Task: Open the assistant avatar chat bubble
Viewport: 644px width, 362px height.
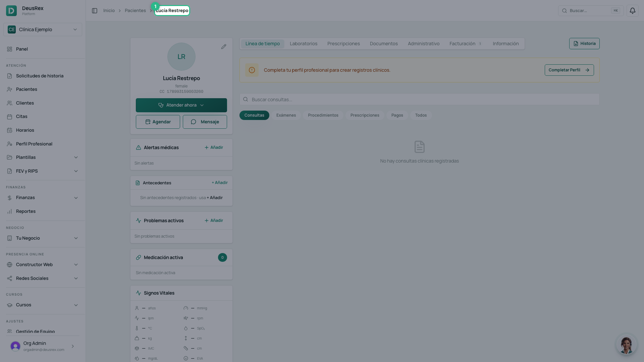Action: click(626, 344)
